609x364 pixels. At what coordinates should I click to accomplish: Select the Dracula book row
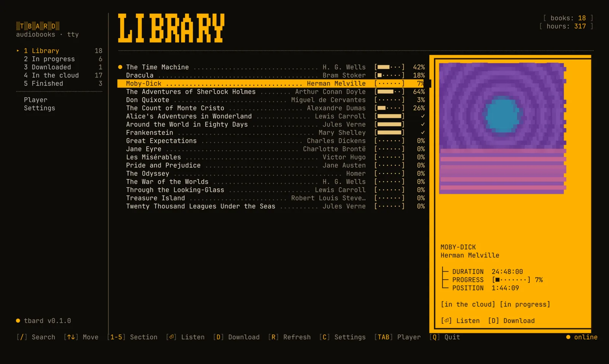[271, 75]
